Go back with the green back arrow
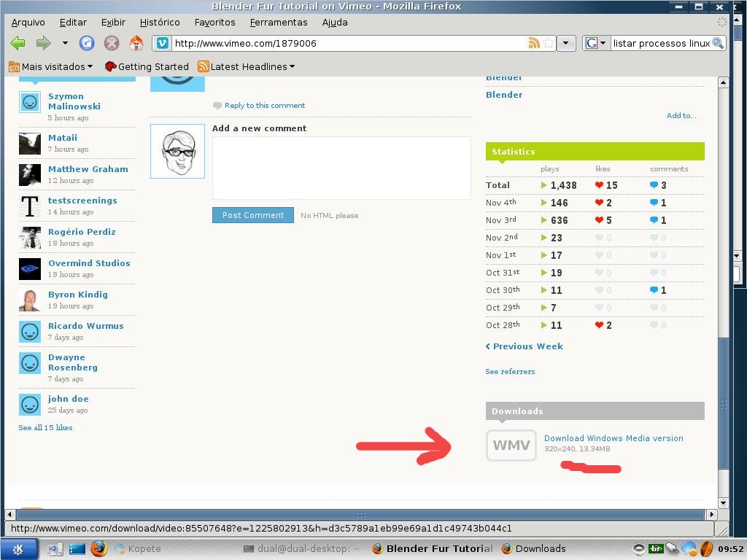Viewport: 747px width, 560px height. [18, 43]
